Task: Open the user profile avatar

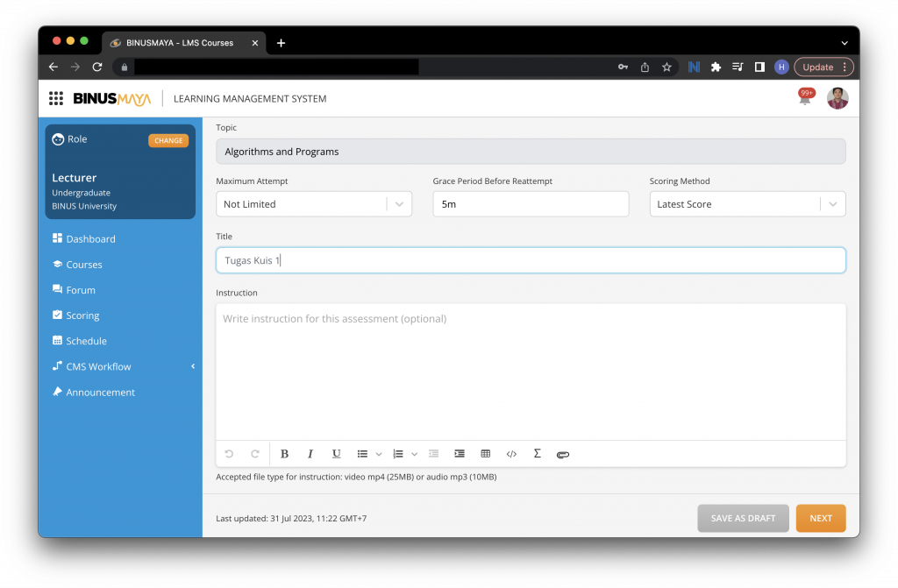Action: (837, 98)
